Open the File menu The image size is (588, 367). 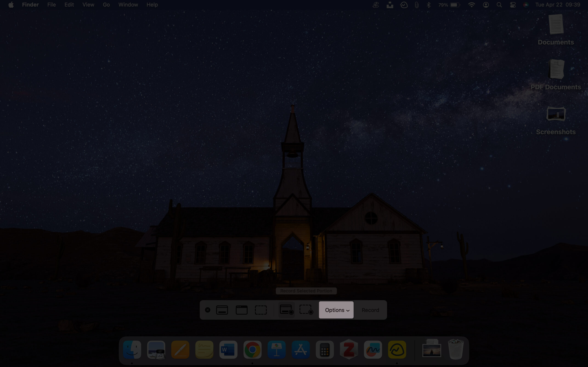point(51,4)
